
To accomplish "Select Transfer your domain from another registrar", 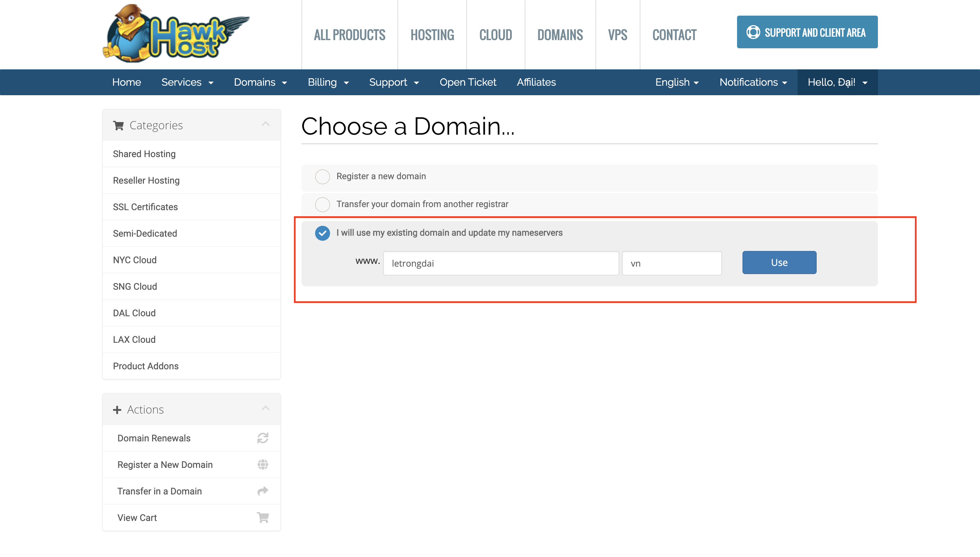I will click(322, 204).
